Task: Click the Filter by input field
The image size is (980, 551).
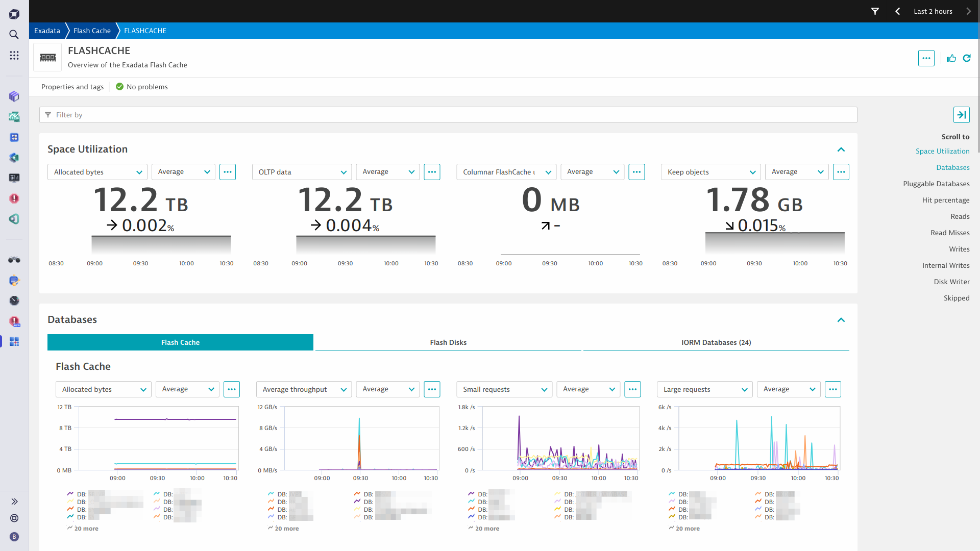Action: tap(448, 115)
